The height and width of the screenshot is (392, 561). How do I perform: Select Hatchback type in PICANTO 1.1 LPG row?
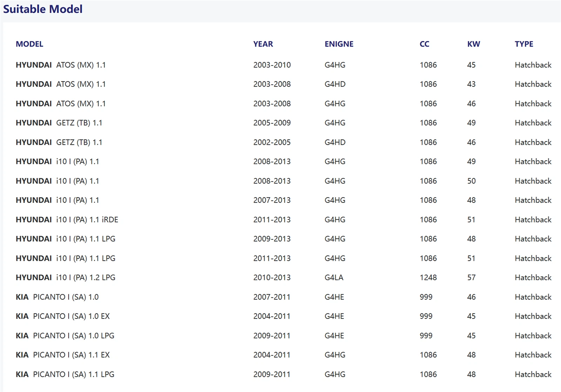[533, 374]
